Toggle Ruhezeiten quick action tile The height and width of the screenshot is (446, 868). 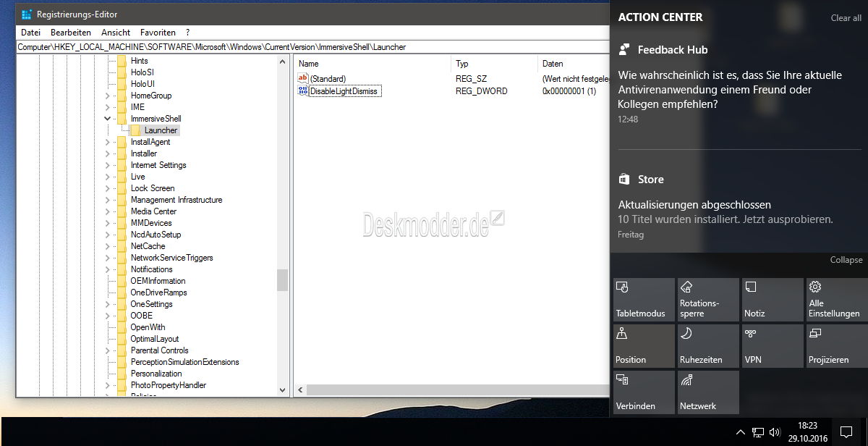[708, 345]
